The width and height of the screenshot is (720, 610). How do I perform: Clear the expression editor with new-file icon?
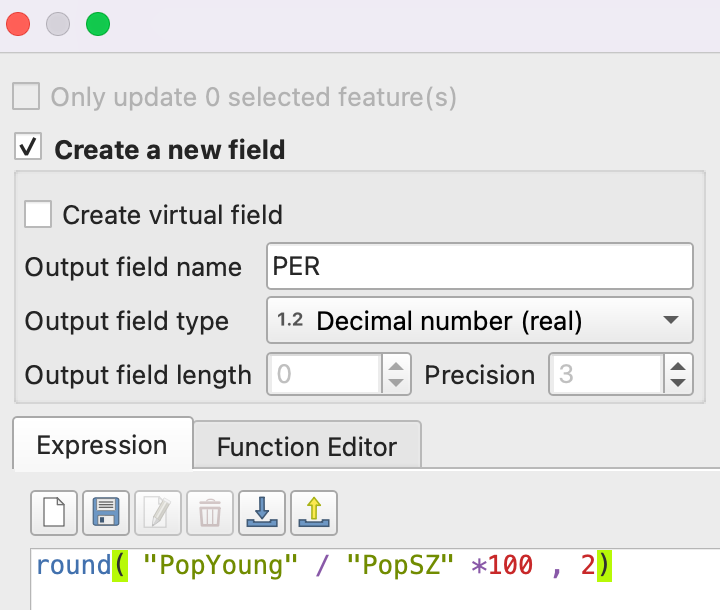tap(54, 514)
